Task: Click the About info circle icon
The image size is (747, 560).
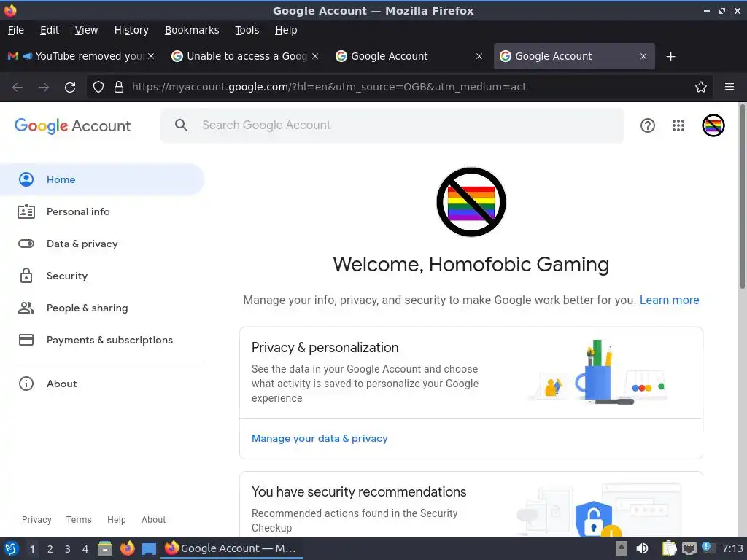Action: click(x=26, y=384)
